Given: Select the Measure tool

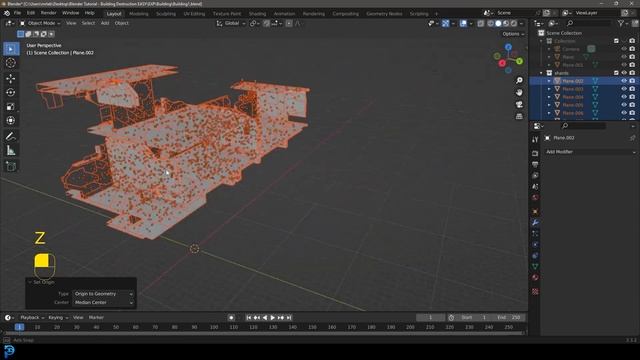Looking at the screenshot, I should click(11, 151).
